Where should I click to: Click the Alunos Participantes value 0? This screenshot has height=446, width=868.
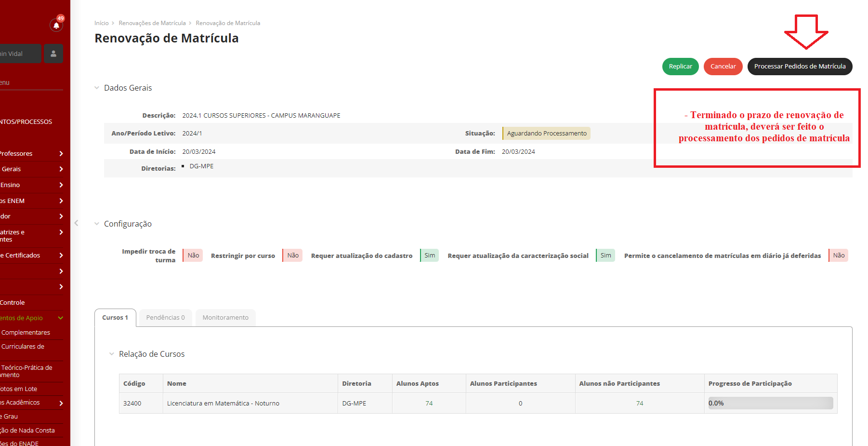pyautogui.click(x=520, y=404)
